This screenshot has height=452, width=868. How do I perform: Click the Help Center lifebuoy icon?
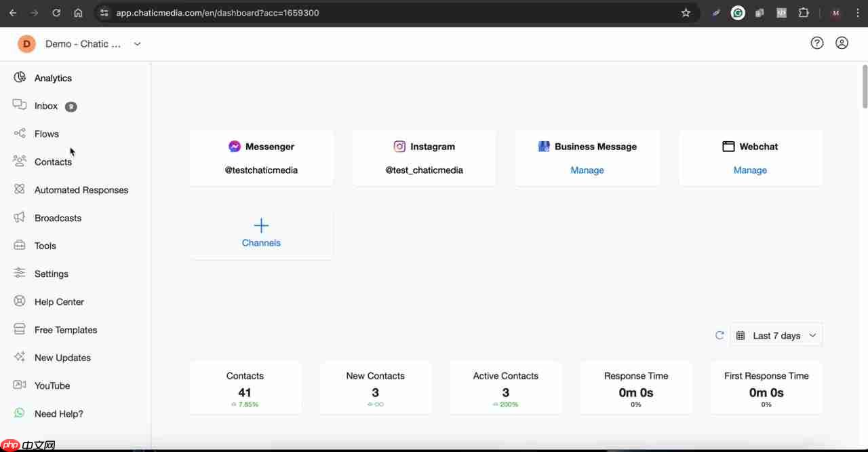point(20,301)
